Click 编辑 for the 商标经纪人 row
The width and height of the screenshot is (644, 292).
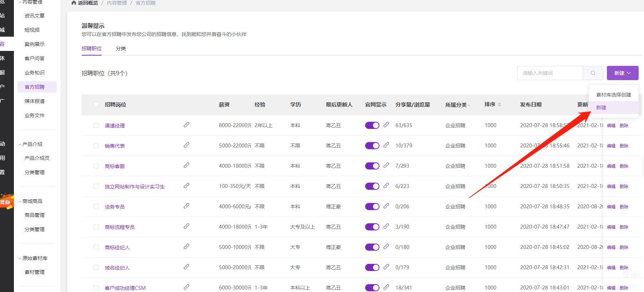click(x=611, y=247)
